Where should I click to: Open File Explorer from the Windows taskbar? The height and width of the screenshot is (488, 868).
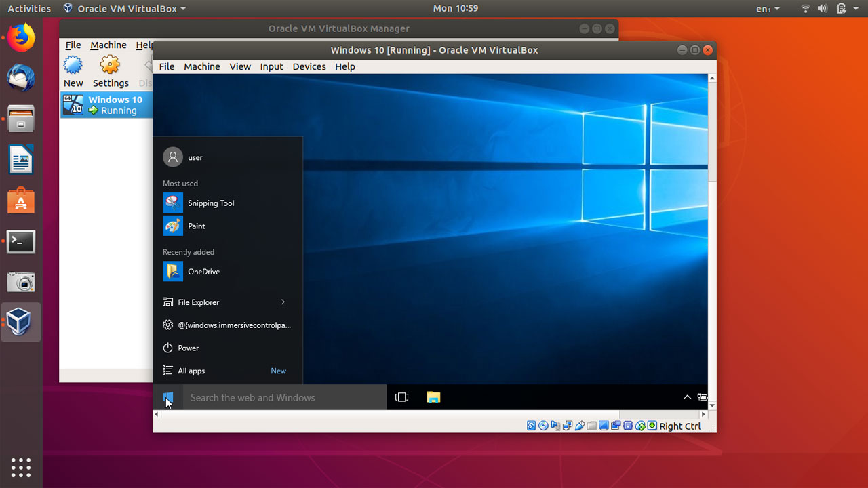[x=433, y=397]
